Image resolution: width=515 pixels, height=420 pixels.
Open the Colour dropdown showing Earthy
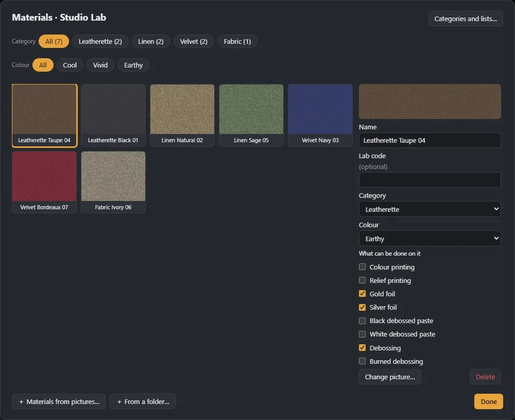pos(430,239)
